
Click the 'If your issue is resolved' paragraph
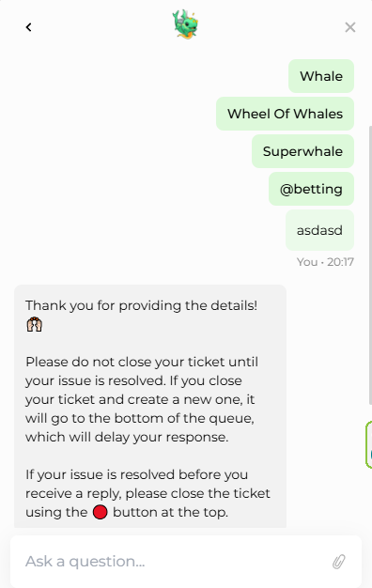coord(147,493)
